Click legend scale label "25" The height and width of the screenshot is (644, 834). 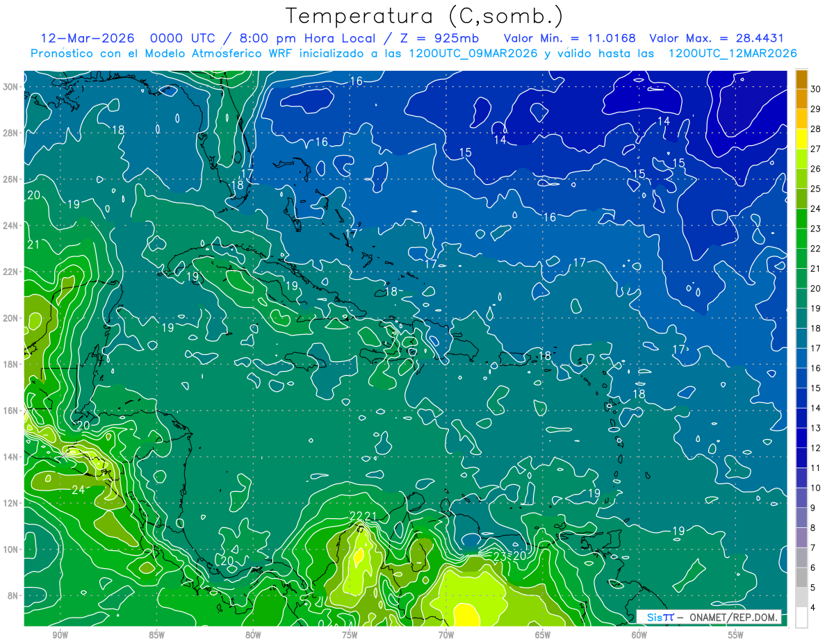pos(816,189)
